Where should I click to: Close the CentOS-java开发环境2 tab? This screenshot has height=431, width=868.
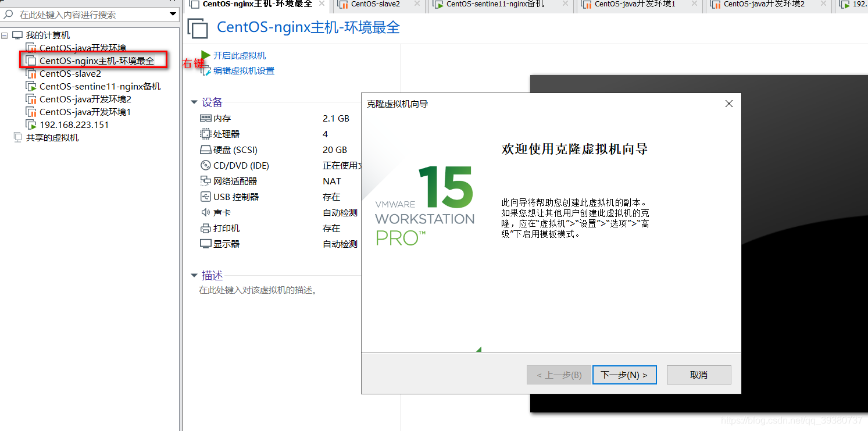823,4
